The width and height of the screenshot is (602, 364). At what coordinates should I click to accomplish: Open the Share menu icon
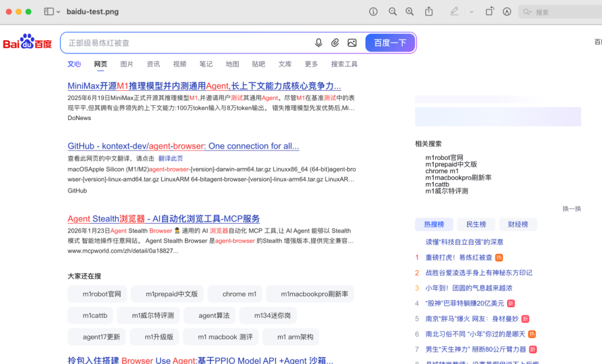(429, 12)
